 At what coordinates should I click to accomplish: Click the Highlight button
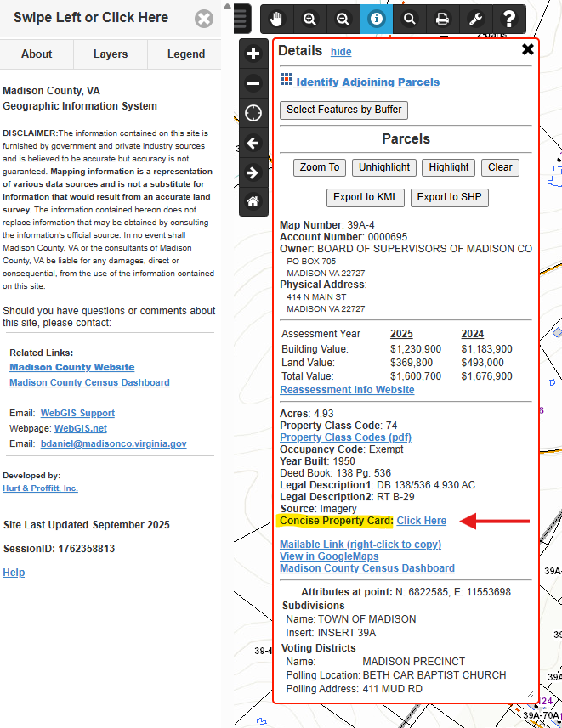tap(449, 167)
